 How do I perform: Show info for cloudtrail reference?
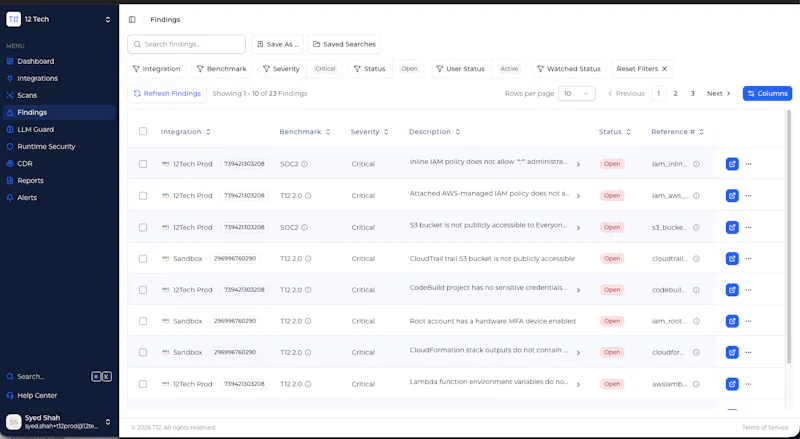click(696, 259)
